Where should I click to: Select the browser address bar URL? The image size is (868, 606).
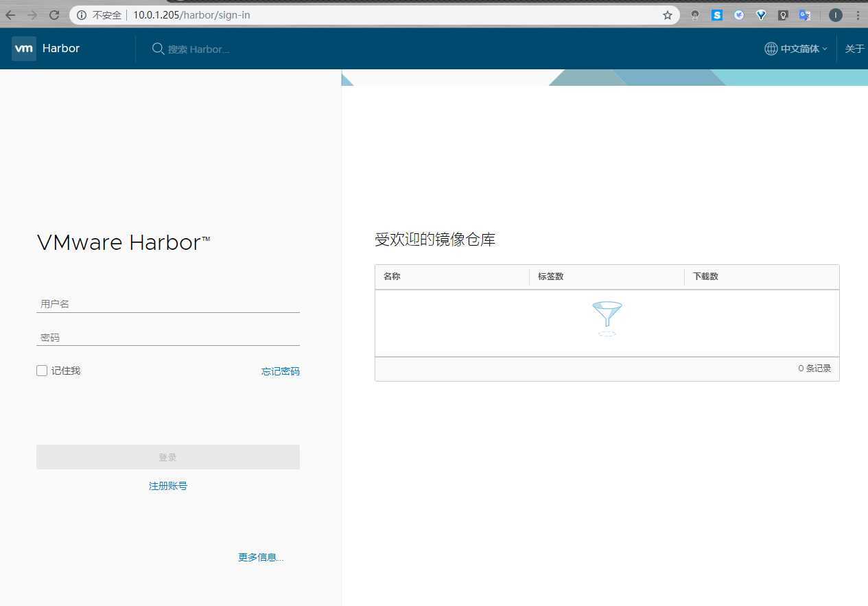point(191,15)
